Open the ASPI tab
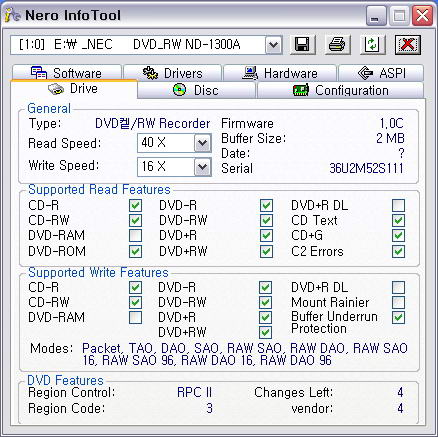This screenshot has height=437, width=438. click(x=381, y=73)
